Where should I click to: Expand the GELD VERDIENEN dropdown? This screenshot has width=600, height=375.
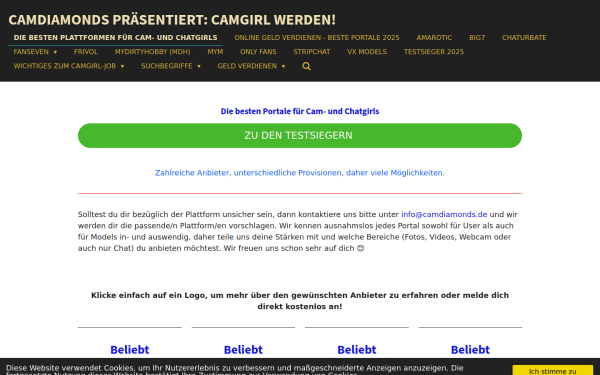pyautogui.click(x=251, y=66)
